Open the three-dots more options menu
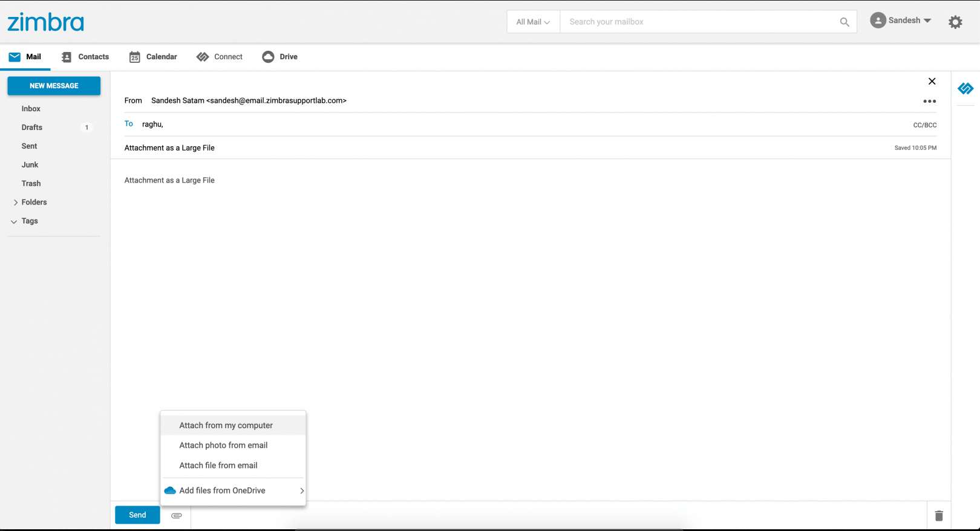This screenshot has height=531, width=980. 930,101
